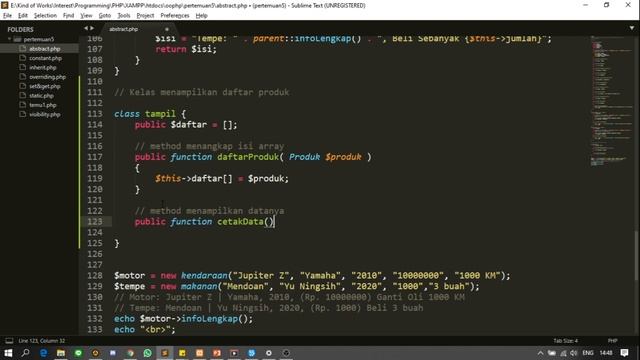Switch to the abstract.php tab
The width and height of the screenshot is (640, 360).
tap(124, 29)
